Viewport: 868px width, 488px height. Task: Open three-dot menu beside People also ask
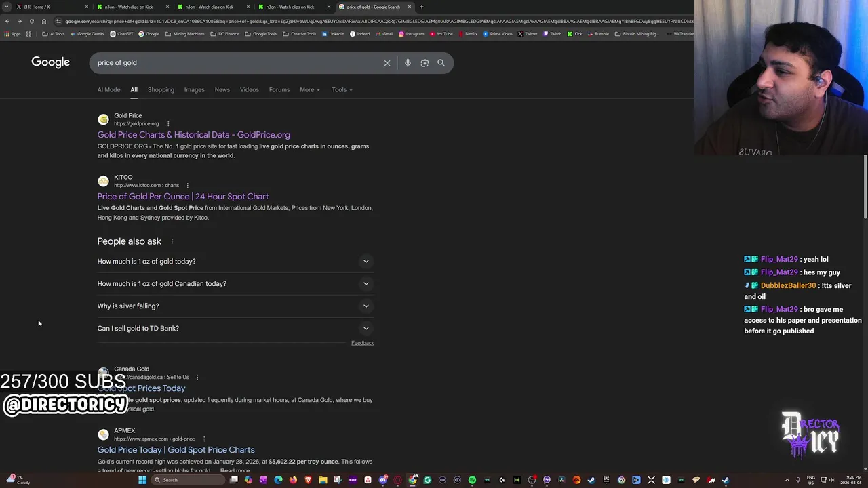172,241
